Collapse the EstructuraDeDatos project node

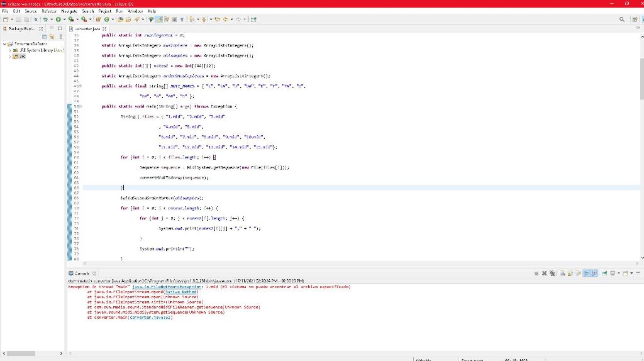4,44
